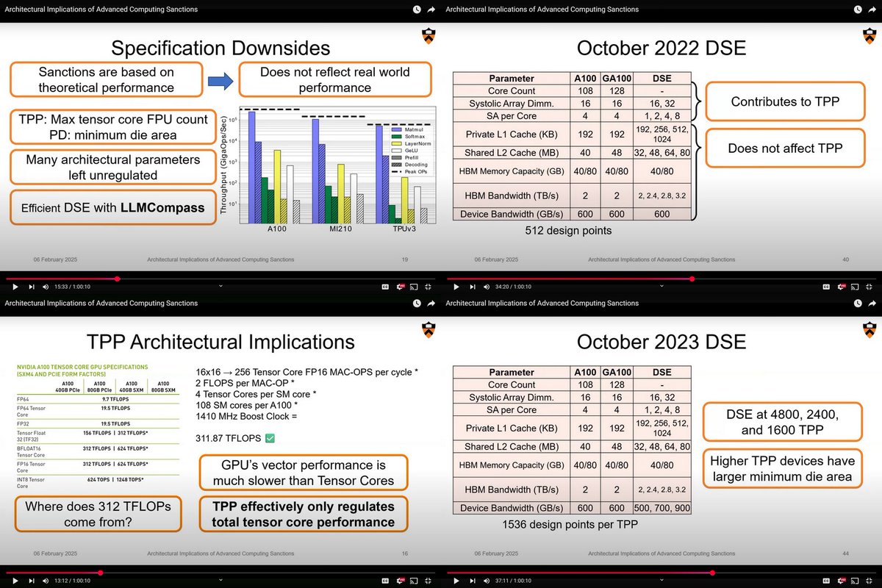Expand chapter chevron in the 13:12 player
This screenshot has width=882, height=588.
click(x=220, y=580)
